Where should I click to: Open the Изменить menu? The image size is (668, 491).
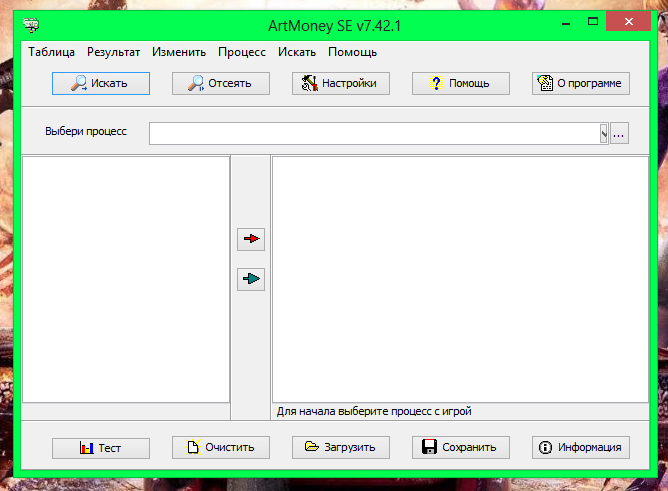tap(179, 52)
